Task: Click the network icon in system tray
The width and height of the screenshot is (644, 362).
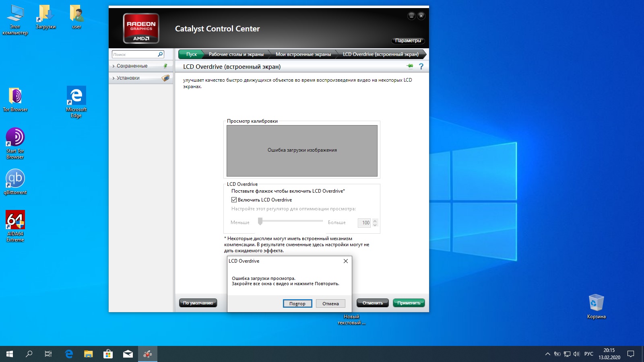Action: (567, 354)
